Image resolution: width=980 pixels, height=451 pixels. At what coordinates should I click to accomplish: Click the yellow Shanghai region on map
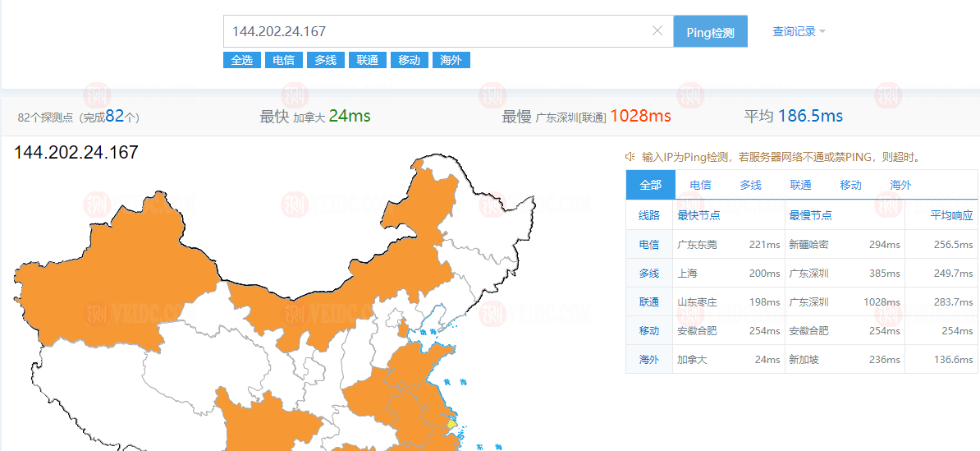pyautogui.click(x=452, y=423)
